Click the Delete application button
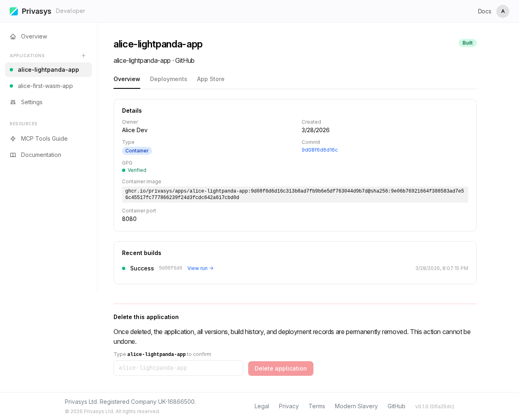The height and width of the screenshot is (420, 519). pos(281,369)
